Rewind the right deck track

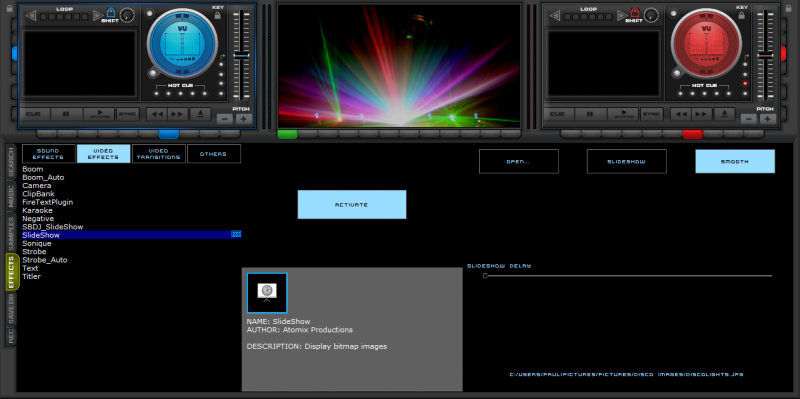click(x=681, y=114)
